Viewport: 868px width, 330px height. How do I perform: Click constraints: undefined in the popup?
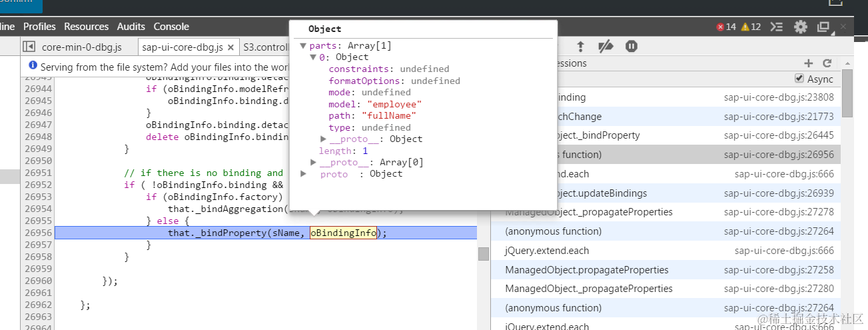[x=389, y=69]
